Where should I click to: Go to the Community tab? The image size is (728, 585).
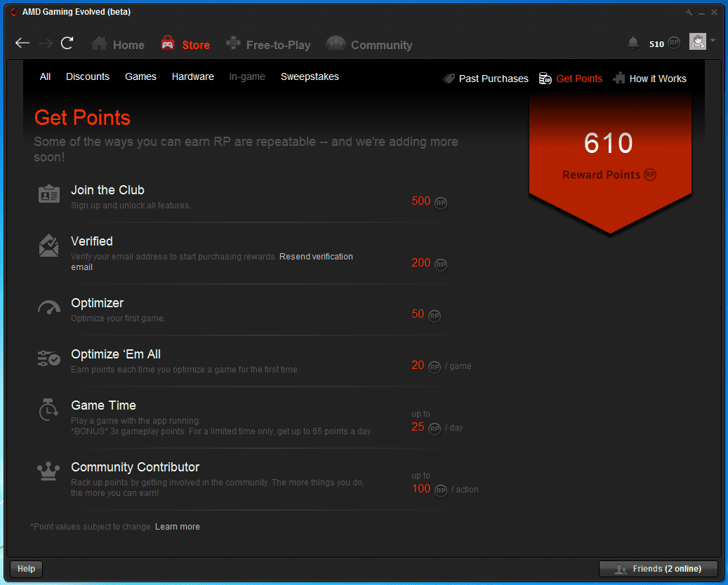[369, 45]
